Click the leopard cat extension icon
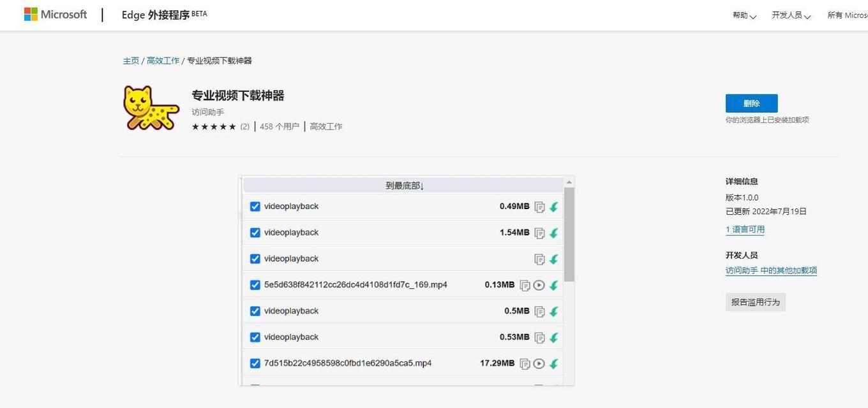Image resolution: width=868 pixels, height=408 pixels. (151, 108)
